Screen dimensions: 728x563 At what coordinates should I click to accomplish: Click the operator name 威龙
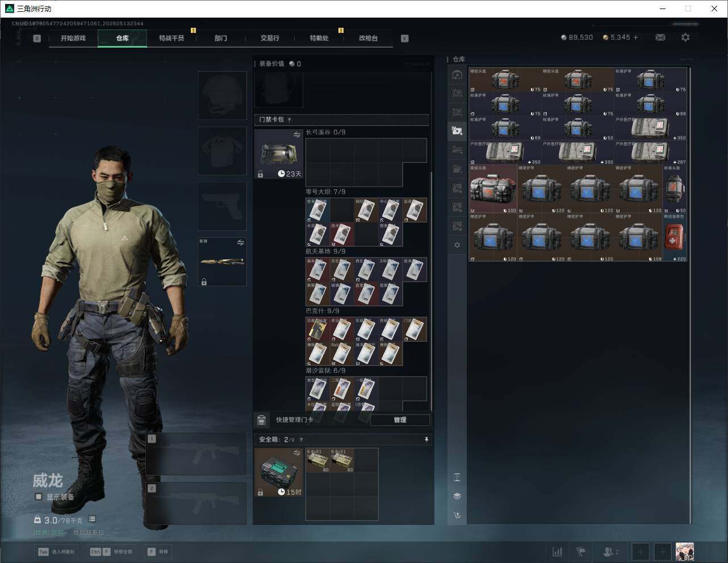point(47,481)
